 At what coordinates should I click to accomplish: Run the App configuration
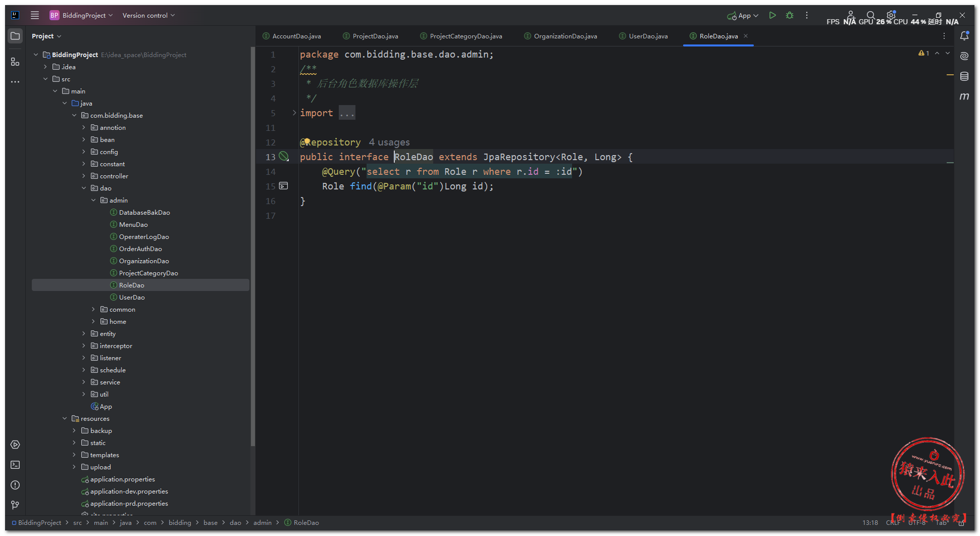pos(772,16)
